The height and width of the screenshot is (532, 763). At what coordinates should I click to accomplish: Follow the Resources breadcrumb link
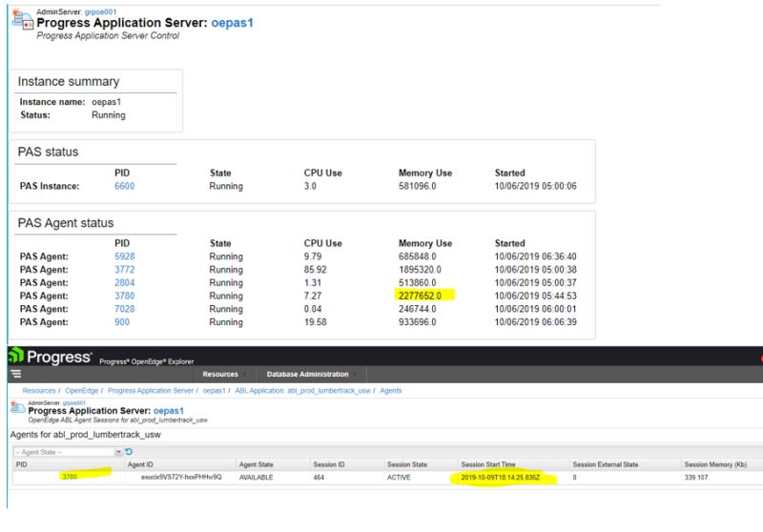[39, 391]
